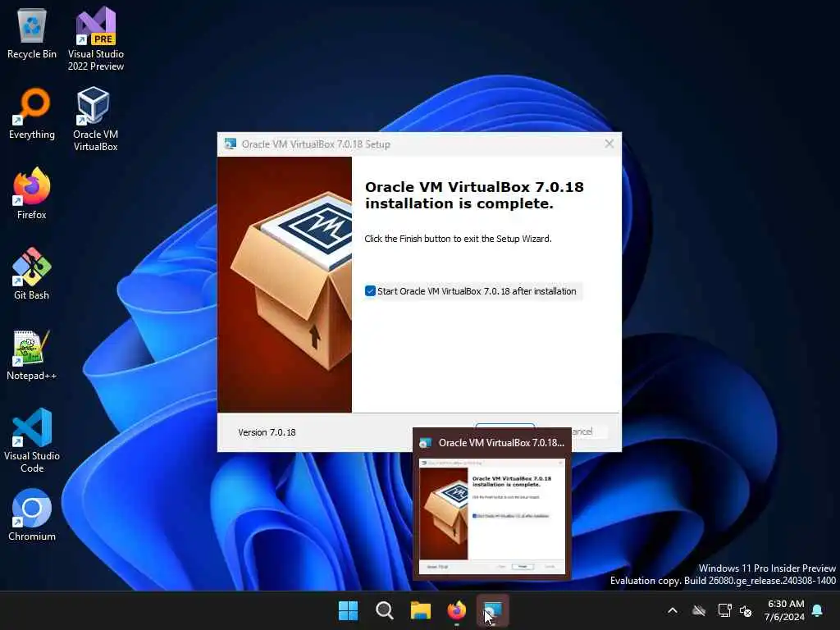Image resolution: width=840 pixels, height=630 pixels.
Task: Close the VirtualBox Setup dialog
Action: point(609,144)
